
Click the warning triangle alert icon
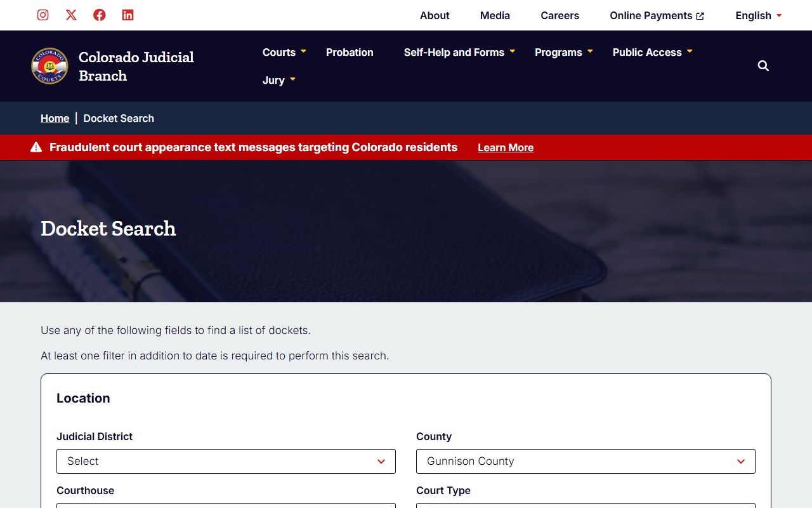(x=36, y=147)
